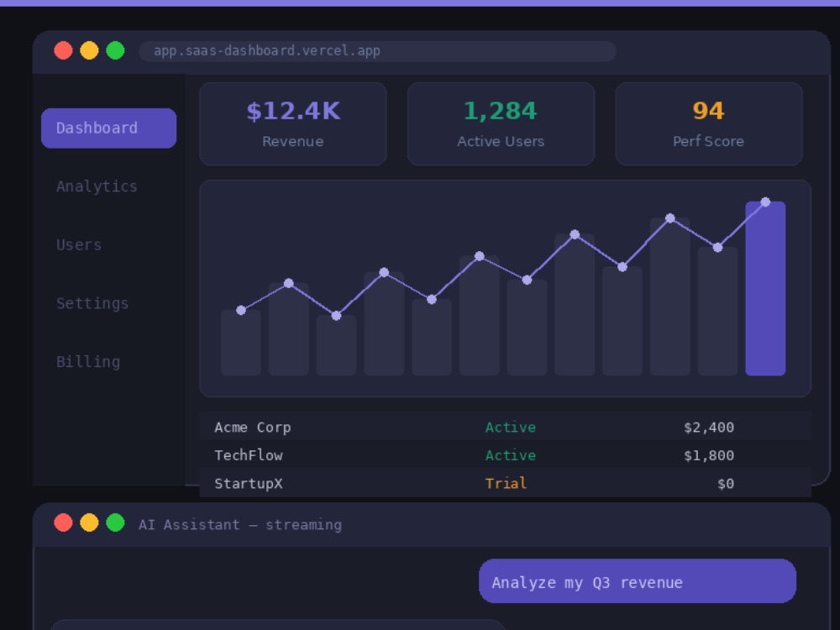
Task: Select the TechFlow row name
Action: tap(248, 455)
